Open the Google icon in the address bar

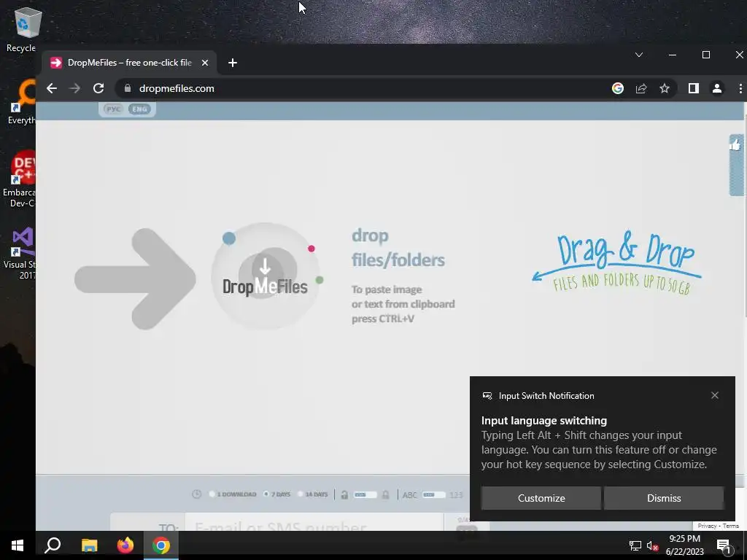pos(617,88)
